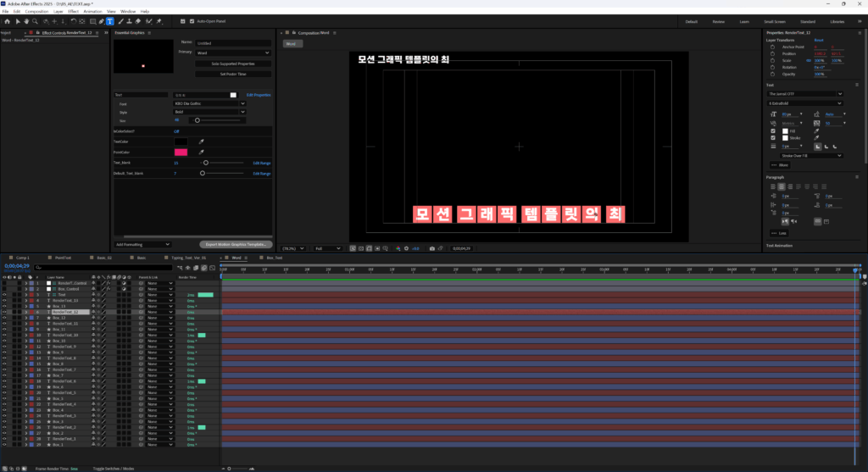Viewport: 868px width, 472px height.
Task: Switch to the Typing_Text_Ver_01 timeline tab
Action: tap(189, 258)
